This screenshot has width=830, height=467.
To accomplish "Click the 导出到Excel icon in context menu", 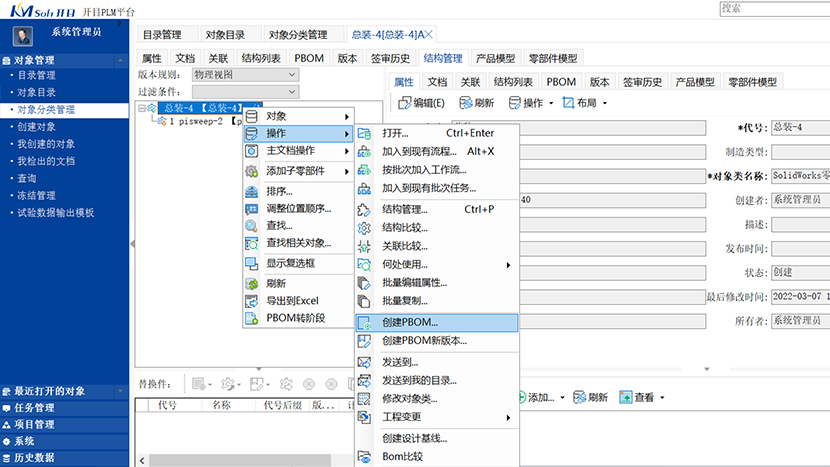I will coord(252,300).
